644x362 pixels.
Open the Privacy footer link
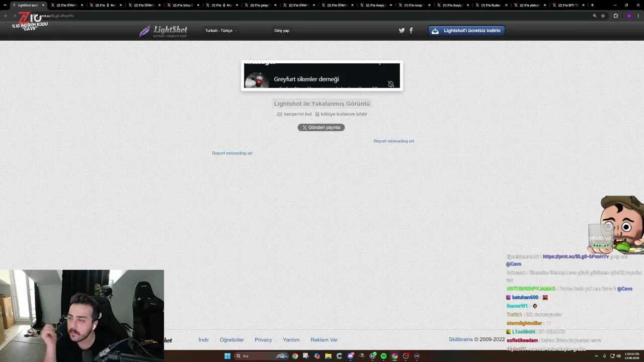[263, 340]
